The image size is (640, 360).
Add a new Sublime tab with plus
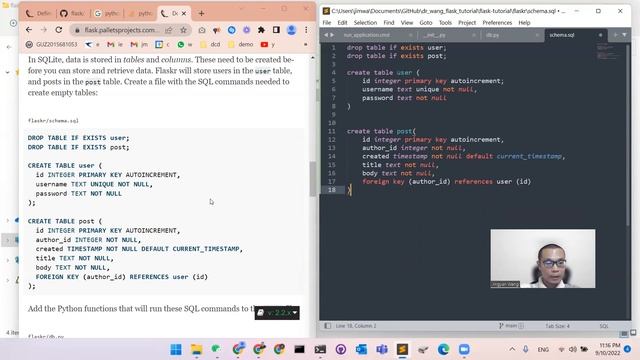(x=616, y=35)
